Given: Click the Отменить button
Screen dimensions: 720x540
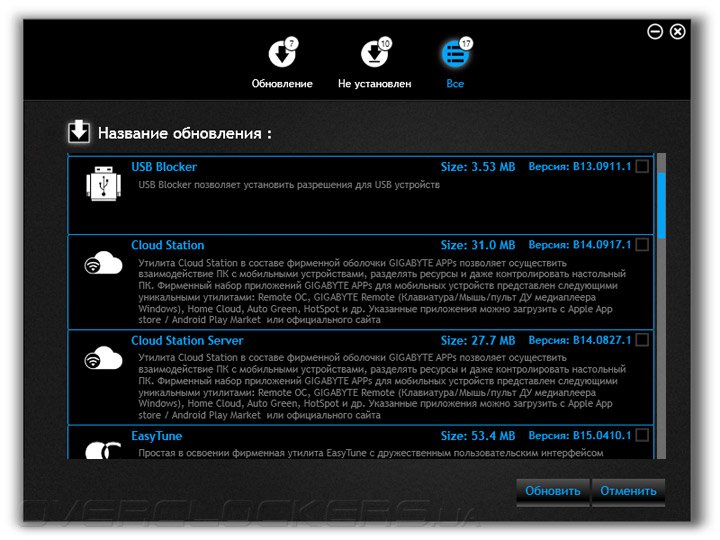Looking at the screenshot, I should (628, 491).
